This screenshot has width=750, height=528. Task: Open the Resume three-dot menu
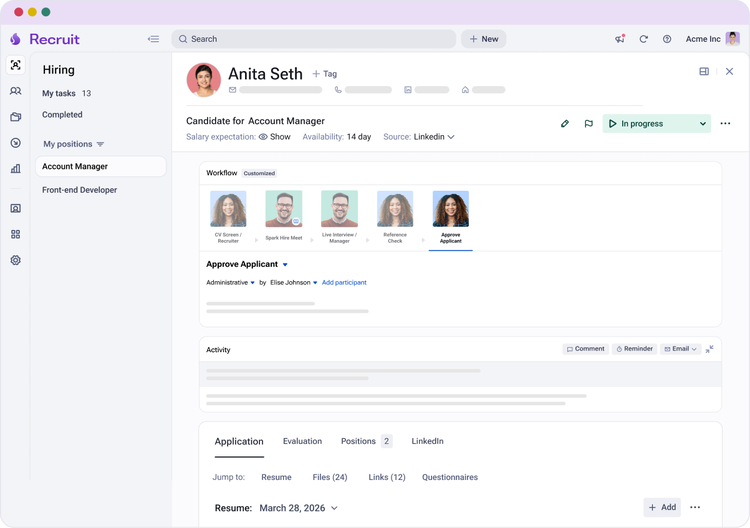pyautogui.click(x=695, y=507)
